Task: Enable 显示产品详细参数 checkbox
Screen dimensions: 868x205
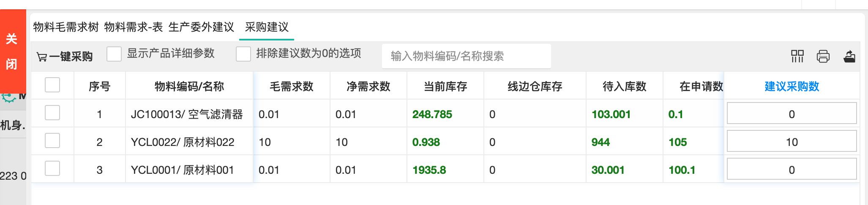Action: click(x=114, y=54)
